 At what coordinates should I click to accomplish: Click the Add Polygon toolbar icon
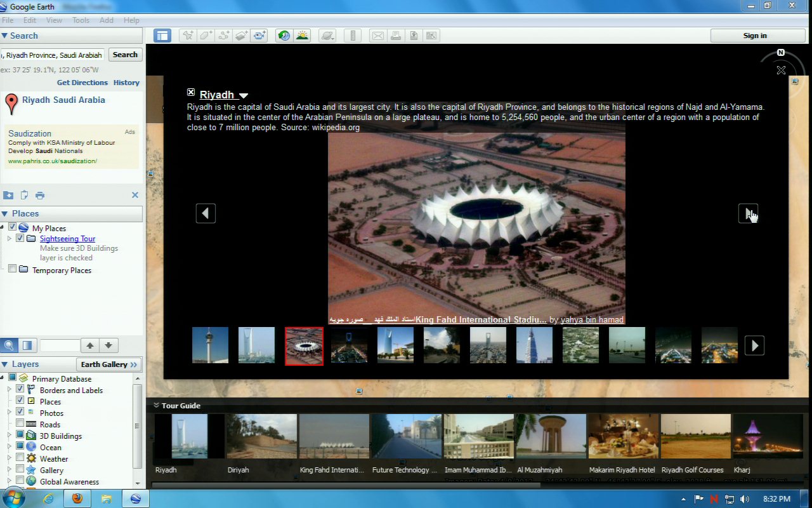click(206, 36)
